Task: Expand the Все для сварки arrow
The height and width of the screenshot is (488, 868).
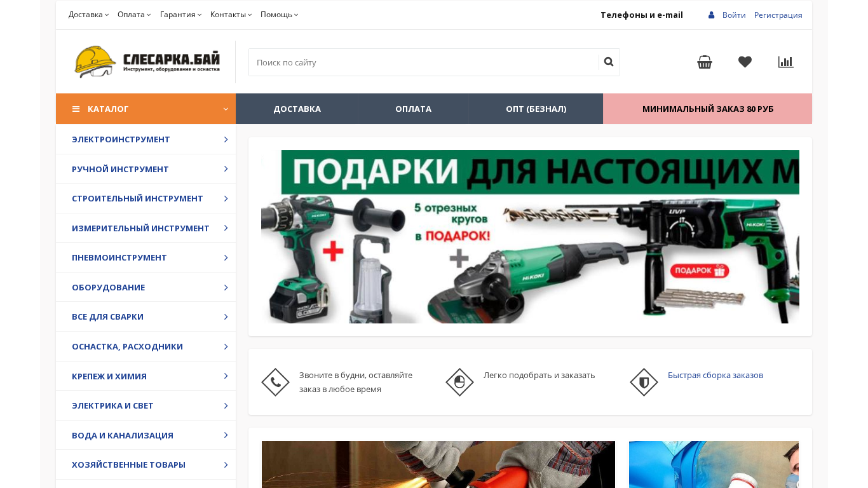Action: tap(226, 316)
